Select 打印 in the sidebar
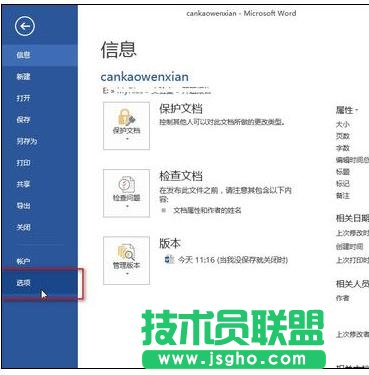This screenshot has height=375, width=369. tap(40, 163)
